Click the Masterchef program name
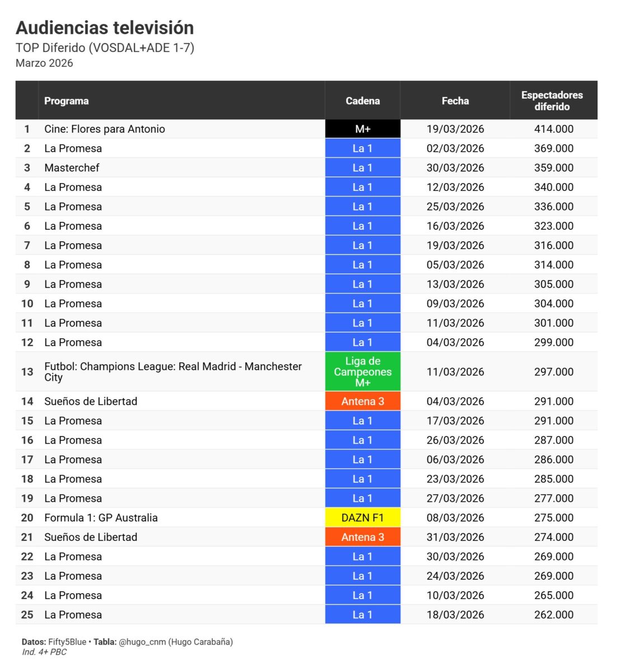The height and width of the screenshot is (672, 617). click(x=72, y=168)
